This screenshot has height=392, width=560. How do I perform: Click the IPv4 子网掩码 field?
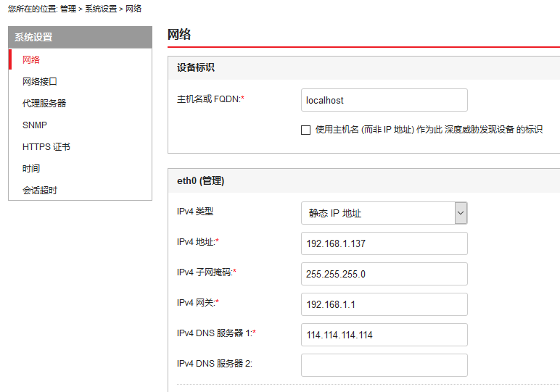pyautogui.click(x=384, y=274)
